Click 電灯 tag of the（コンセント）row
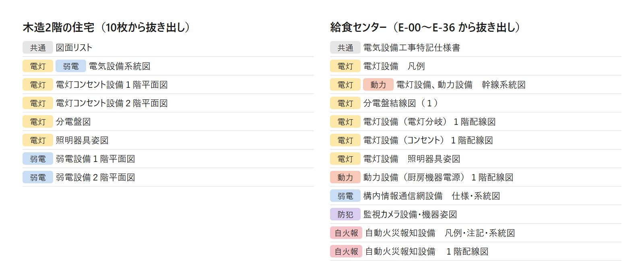 point(345,140)
